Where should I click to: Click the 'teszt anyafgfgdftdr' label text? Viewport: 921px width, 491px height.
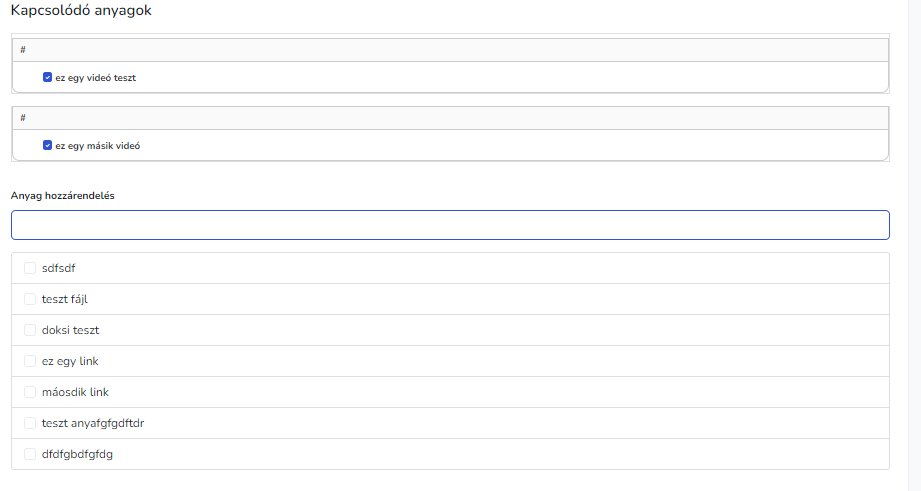(93, 423)
